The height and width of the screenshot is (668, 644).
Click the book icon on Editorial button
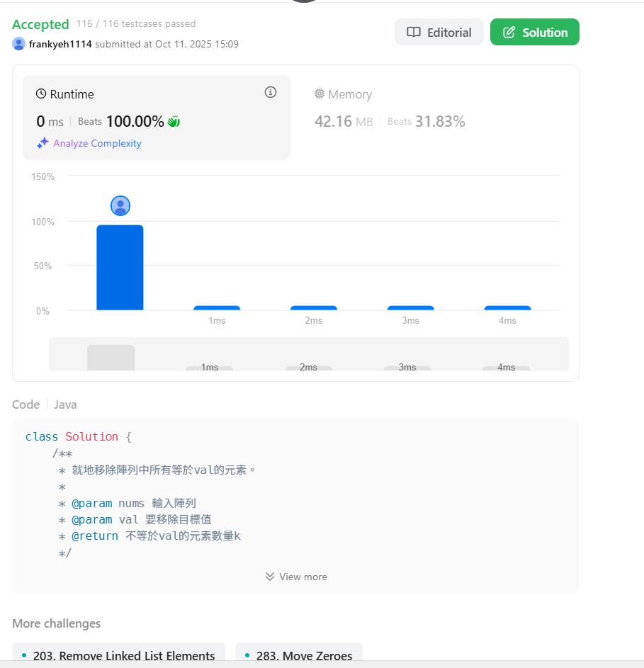(414, 32)
